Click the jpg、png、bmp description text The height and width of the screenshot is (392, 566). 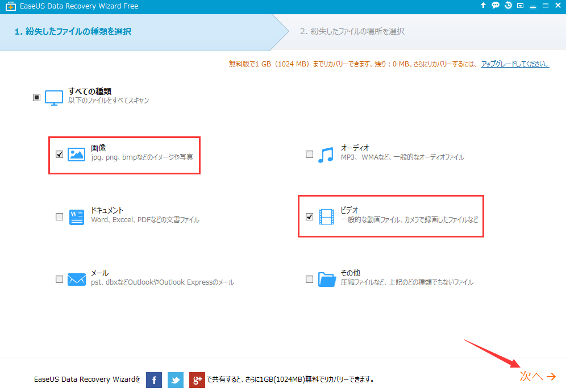142,157
